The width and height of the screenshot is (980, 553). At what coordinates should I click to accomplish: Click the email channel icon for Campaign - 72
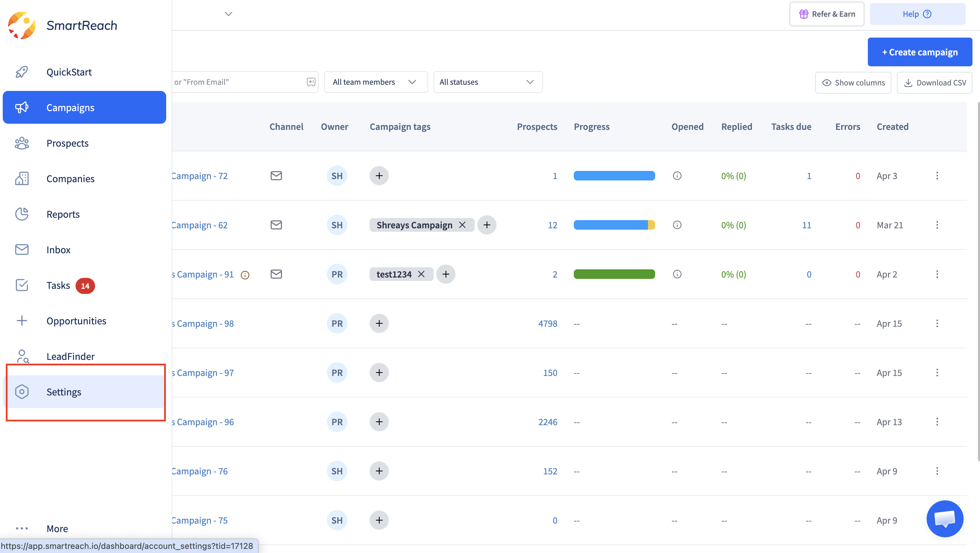[276, 176]
